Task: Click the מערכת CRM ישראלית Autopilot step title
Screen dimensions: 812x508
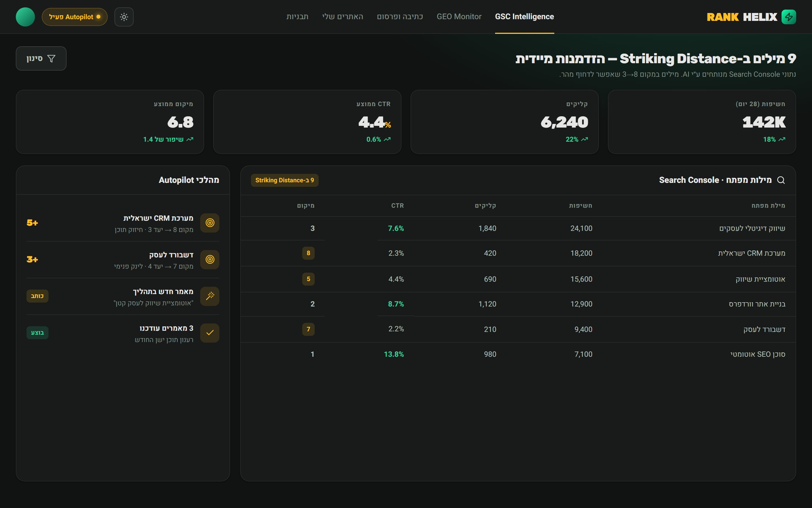Action: pos(158,218)
